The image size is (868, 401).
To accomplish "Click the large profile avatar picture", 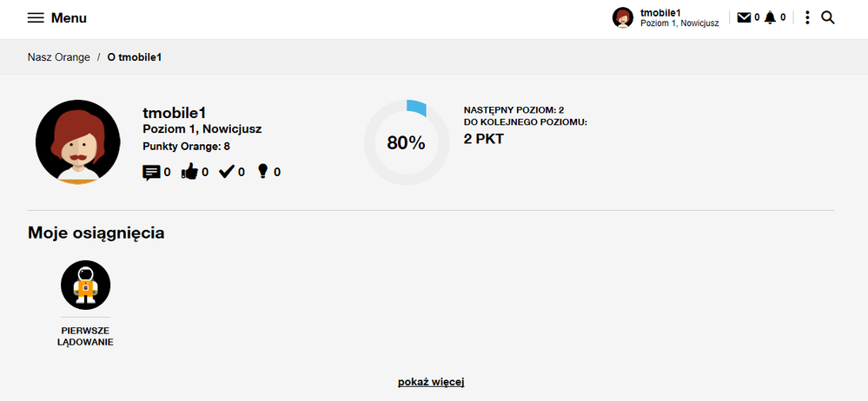I will tap(77, 142).
